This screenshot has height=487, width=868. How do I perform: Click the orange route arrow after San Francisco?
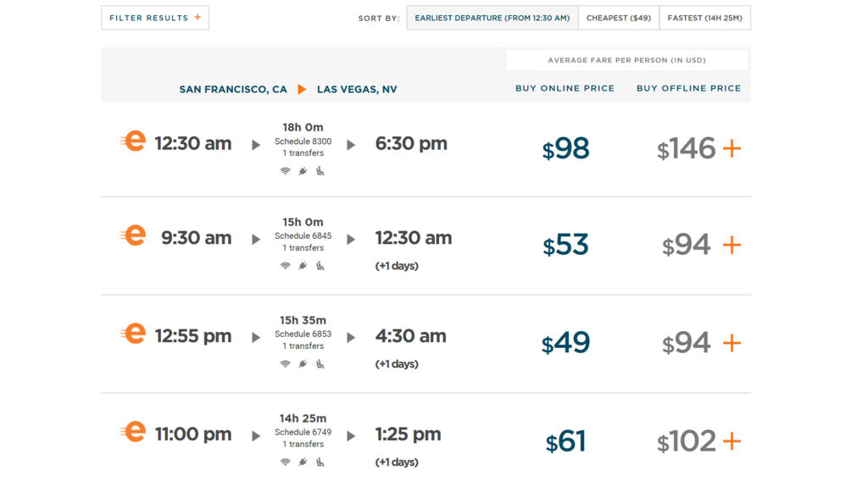click(x=302, y=89)
